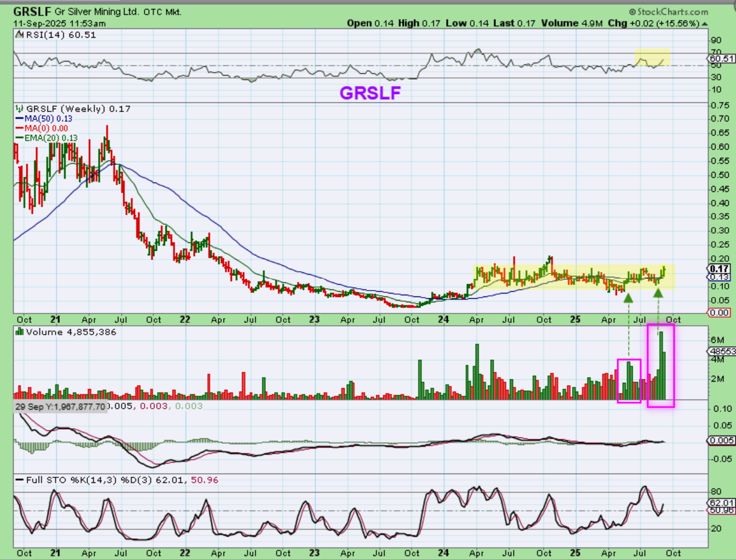736x560 pixels.
Task: Click the "Volume 4.9M" header value
Action: (572, 23)
